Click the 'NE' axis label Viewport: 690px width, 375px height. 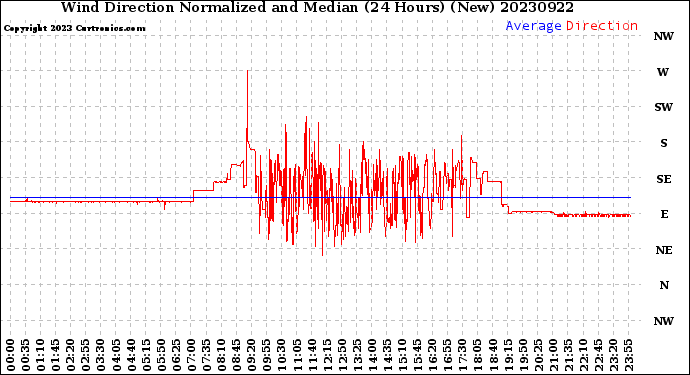[664, 250]
